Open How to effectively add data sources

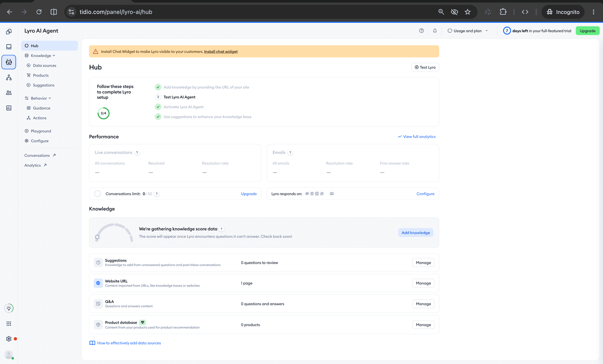point(125,343)
